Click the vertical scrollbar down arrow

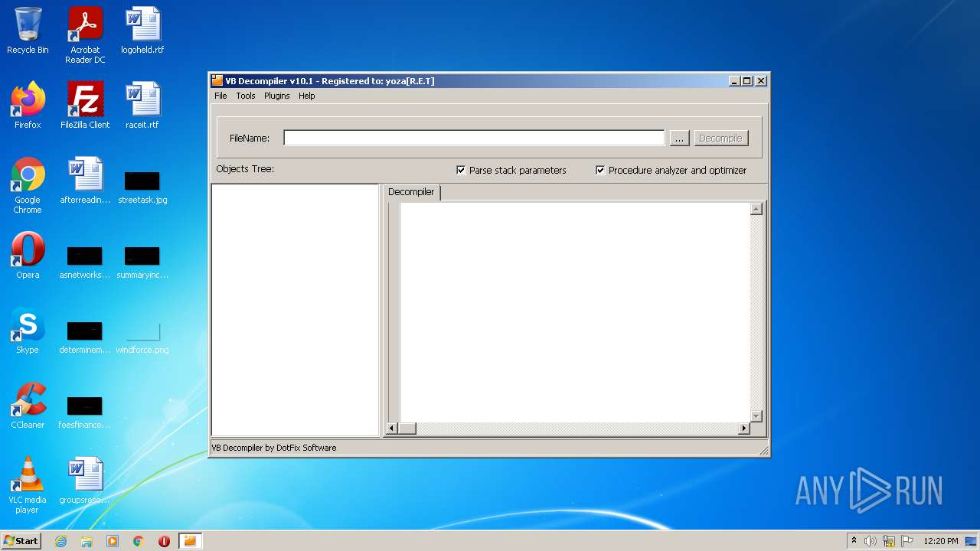[756, 416]
